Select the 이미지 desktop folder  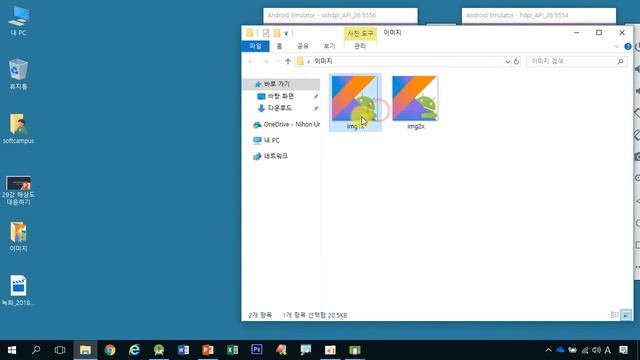(x=18, y=237)
